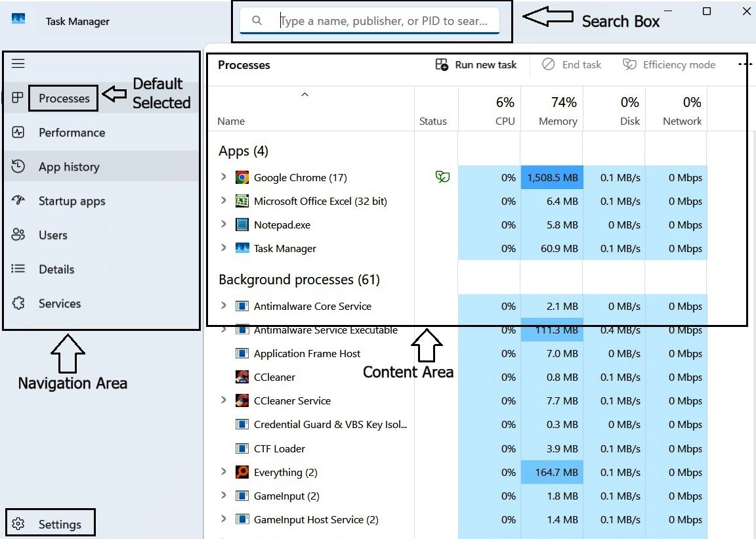Select the Antimalware Service Executable row
756x539 pixels.
tap(457, 330)
